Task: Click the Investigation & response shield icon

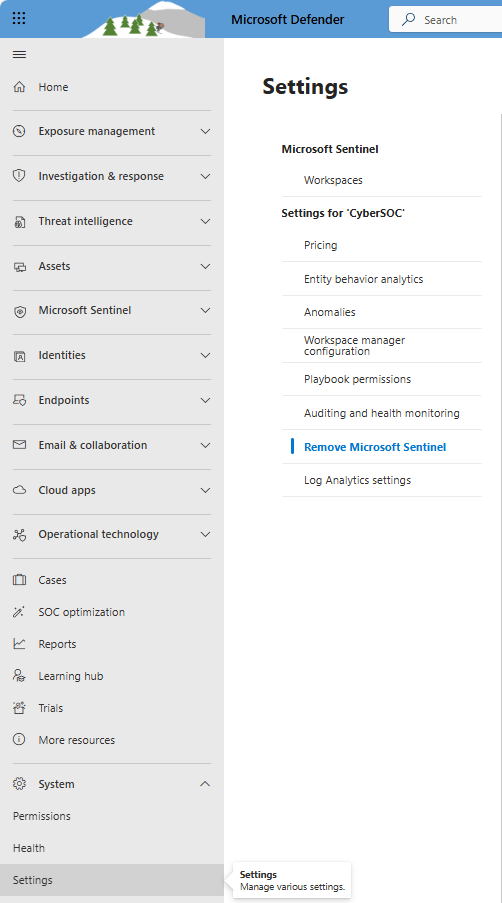Action: click(x=19, y=176)
